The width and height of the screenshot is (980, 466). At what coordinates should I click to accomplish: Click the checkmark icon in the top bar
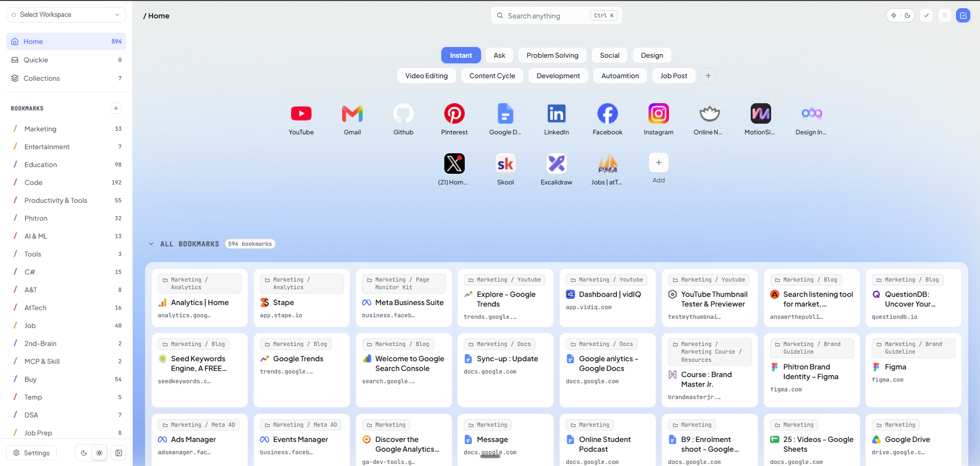click(x=926, y=15)
